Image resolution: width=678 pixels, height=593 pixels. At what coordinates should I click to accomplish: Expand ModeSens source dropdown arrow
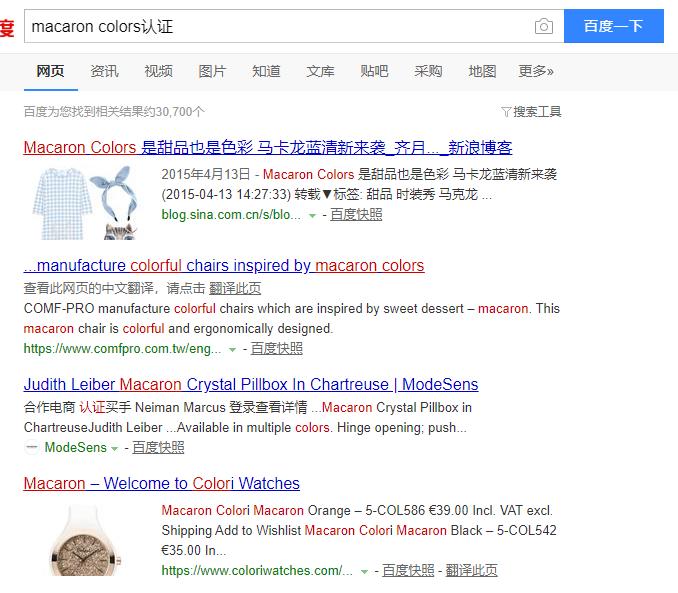pos(115,449)
